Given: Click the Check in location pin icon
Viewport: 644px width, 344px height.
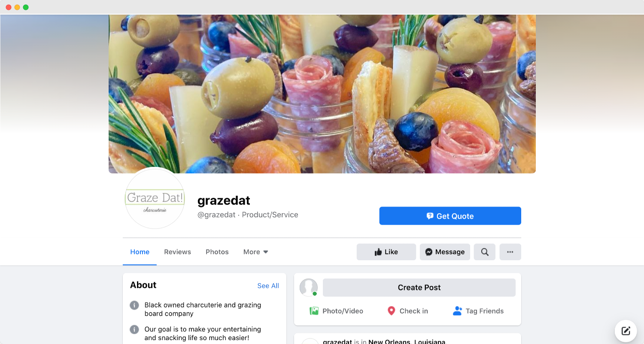Looking at the screenshot, I should click(391, 311).
